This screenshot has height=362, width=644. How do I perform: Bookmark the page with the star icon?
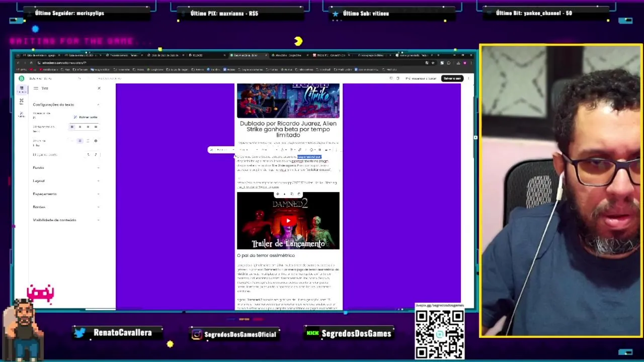point(433,63)
